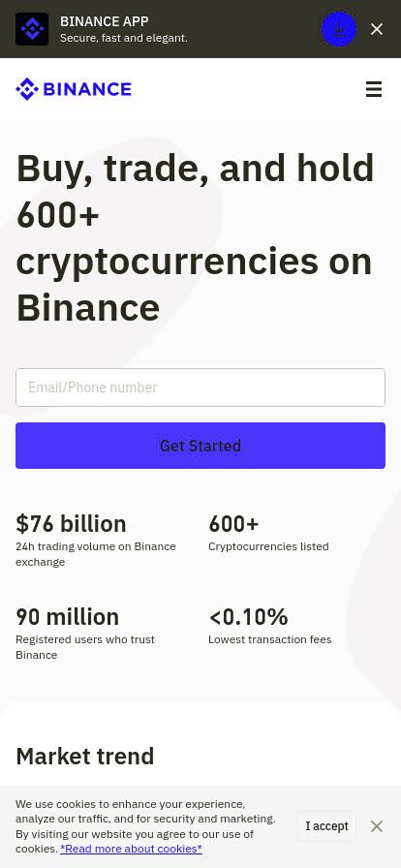Screen dimensions: 401x868
Task: Open the Read more about cookies link
Action: [x=132, y=849]
